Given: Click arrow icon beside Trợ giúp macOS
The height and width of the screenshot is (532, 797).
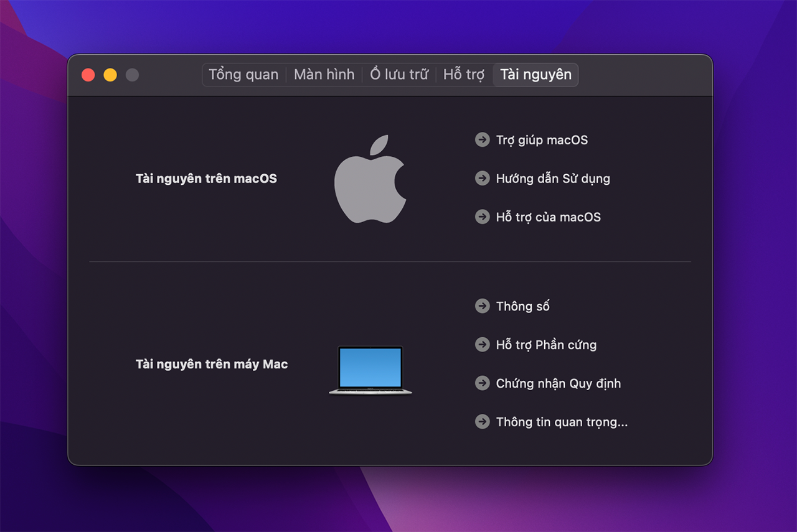Looking at the screenshot, I should tap(482, 139).
